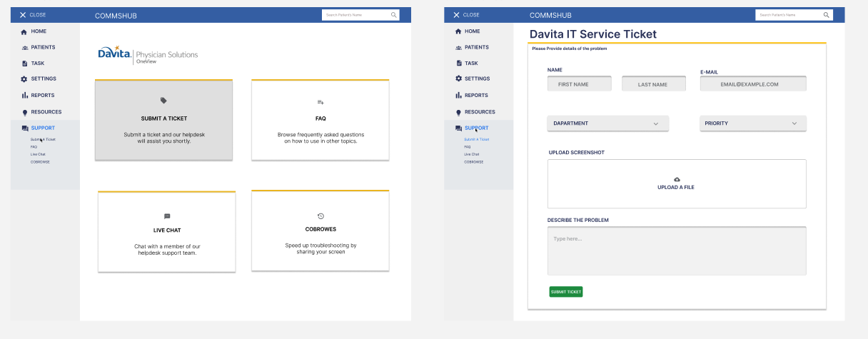
Task: Click Upload a File text in the upload box
Action: (676, 188)
